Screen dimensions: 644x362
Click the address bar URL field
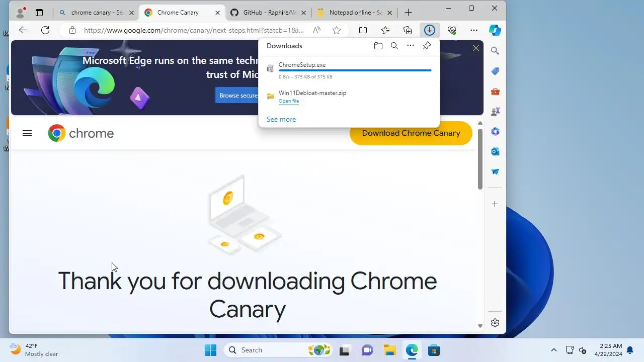194,30
